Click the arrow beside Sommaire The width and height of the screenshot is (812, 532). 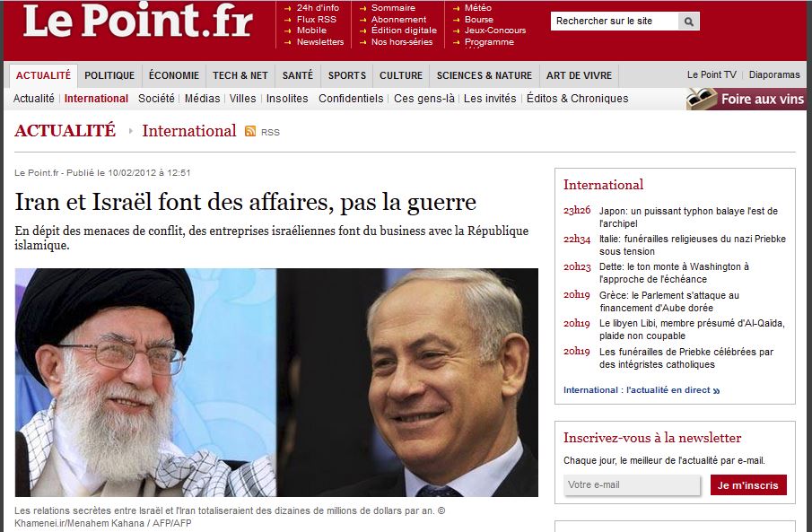coord(363,8)
